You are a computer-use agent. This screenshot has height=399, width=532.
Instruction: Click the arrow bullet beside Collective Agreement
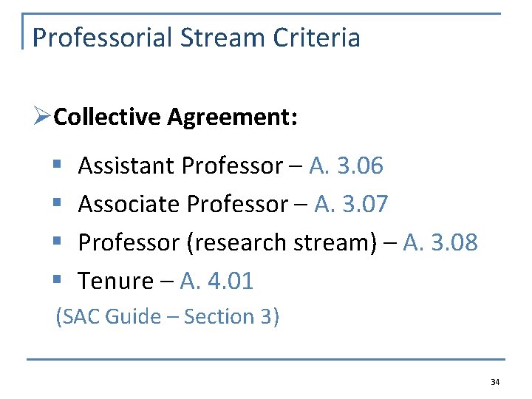42,115
